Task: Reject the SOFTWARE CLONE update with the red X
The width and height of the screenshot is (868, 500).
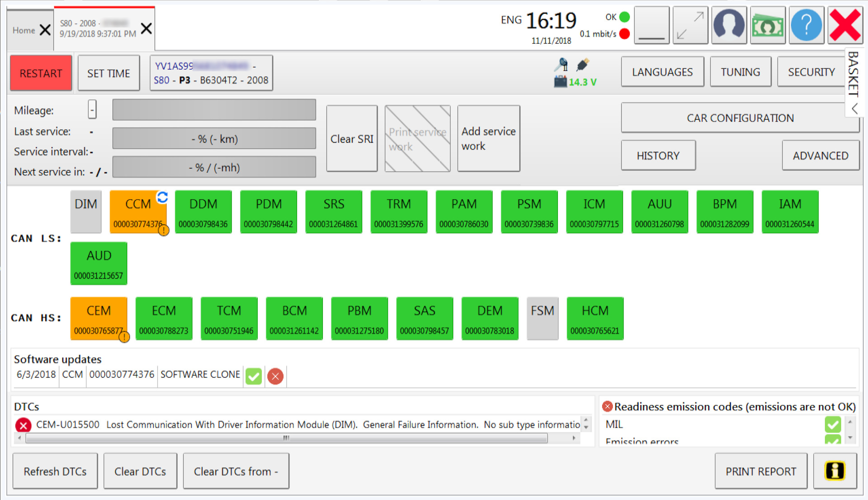Action: [x=275, y=376]
